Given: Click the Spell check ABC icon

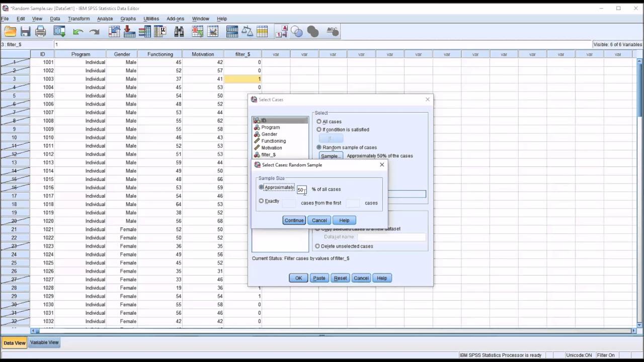Looking at the screenshot, I should (x=333, y=32).
